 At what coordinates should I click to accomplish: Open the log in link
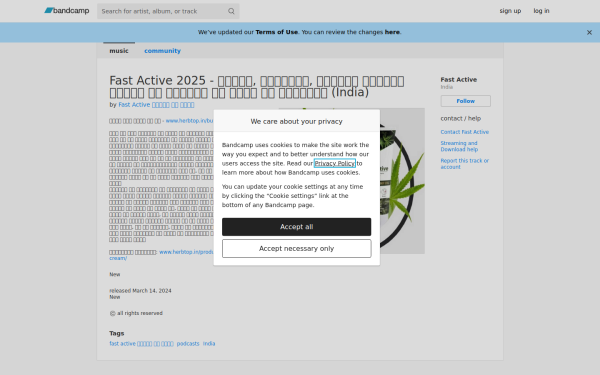click(541, 11)
